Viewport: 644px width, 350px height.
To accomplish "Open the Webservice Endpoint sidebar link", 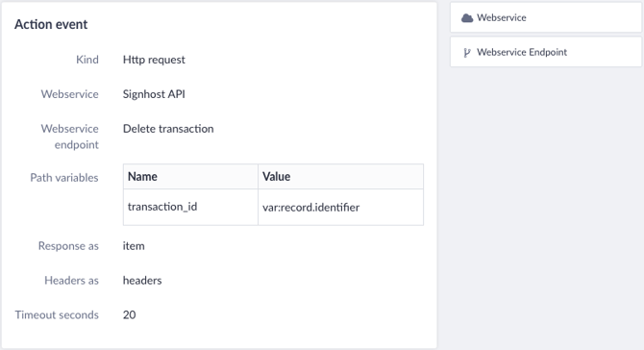I will 546,52.
